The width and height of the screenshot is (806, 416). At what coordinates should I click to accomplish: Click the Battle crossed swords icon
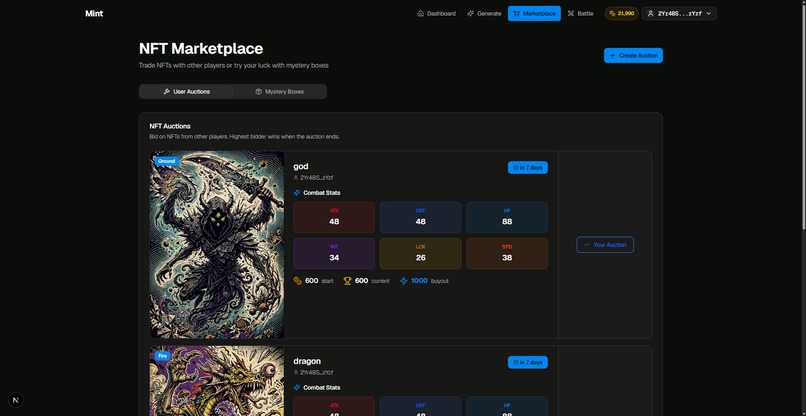tap(571, 13)
